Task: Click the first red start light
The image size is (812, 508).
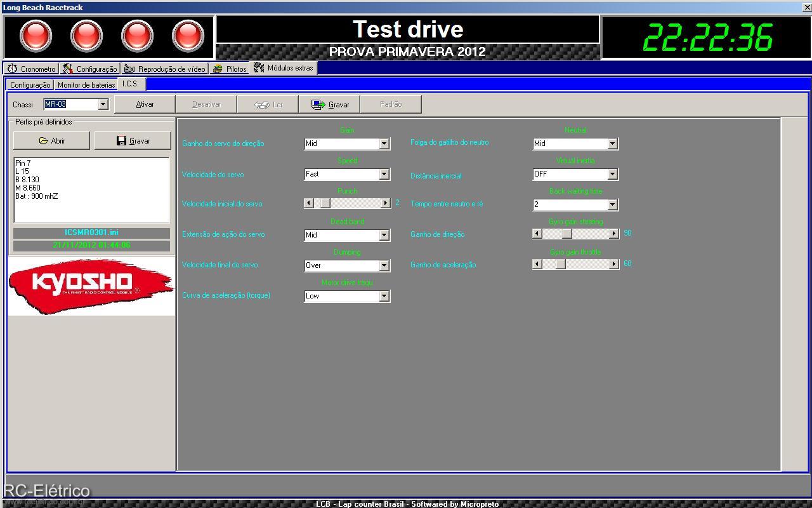Action: pos(36,36)
